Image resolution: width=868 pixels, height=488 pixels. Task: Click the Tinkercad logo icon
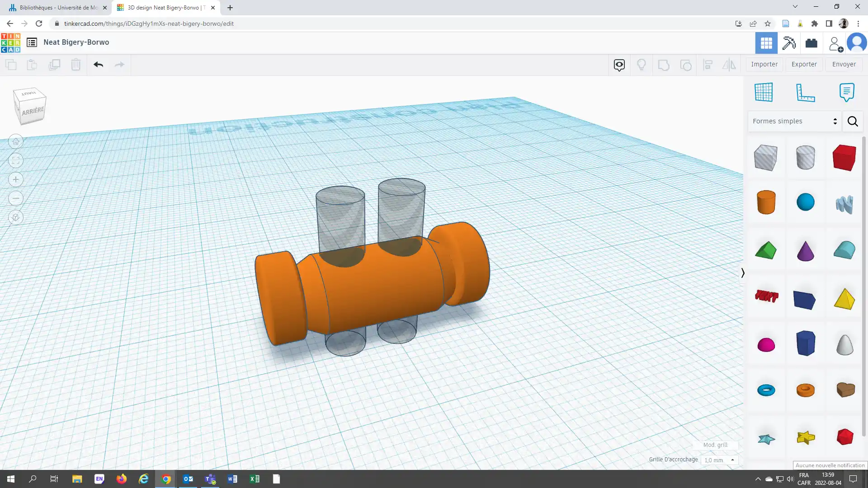(10, 43)
